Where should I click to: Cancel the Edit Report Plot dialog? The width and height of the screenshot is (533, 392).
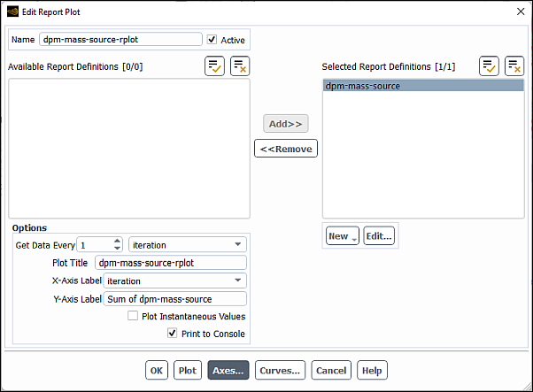click(x=331, y=370)
